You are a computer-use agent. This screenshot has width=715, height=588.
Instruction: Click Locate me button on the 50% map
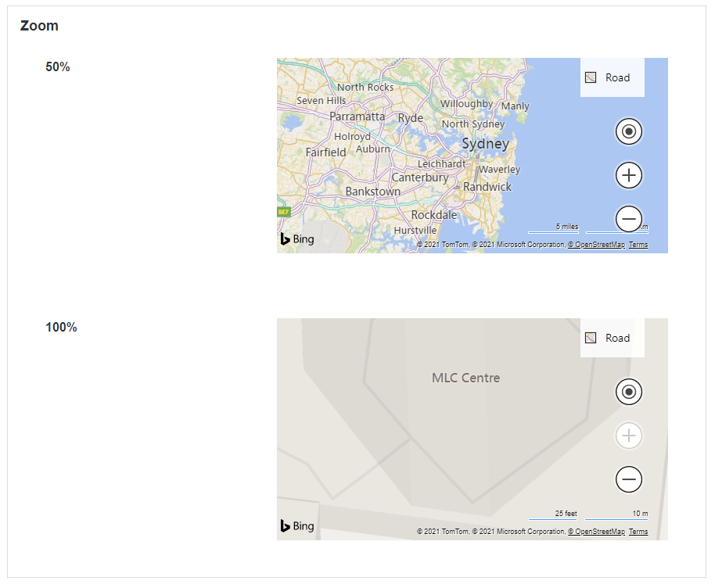[629, 131]
